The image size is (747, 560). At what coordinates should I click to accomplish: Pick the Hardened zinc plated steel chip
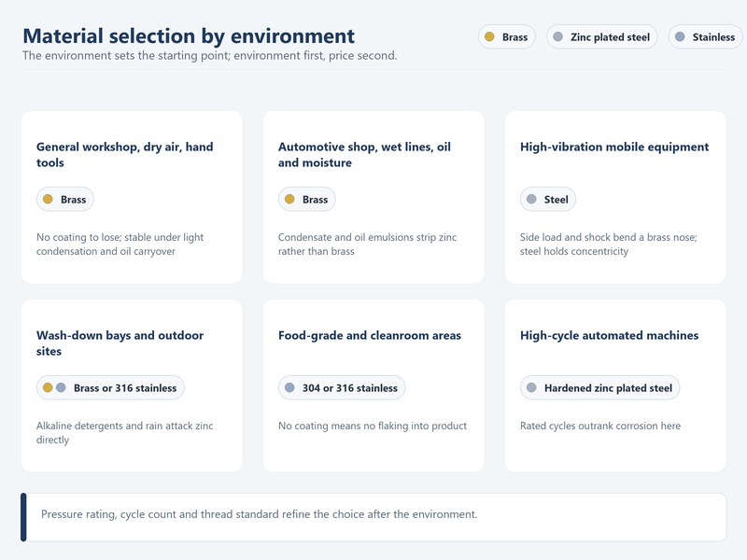click(x=599, y=387)
